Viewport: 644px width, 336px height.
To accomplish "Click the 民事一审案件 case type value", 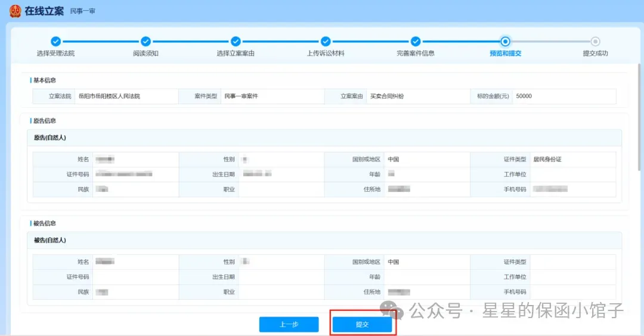I will pos(241,97).
